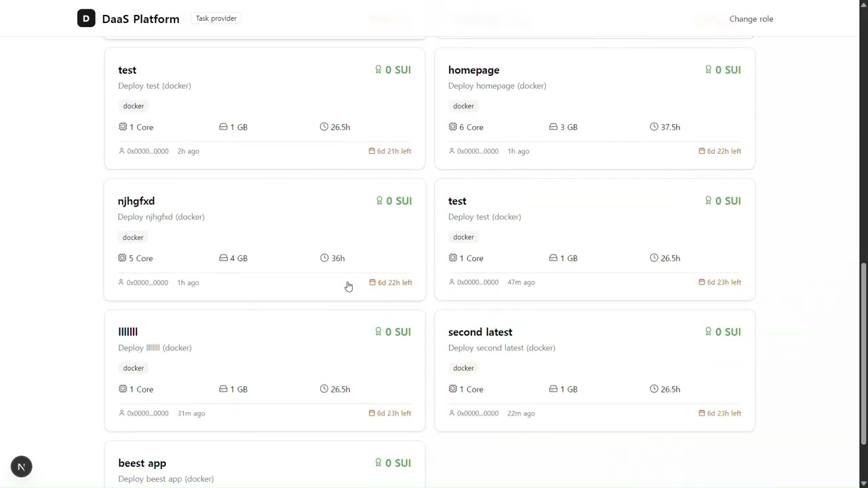Screen dimensions: 868x488
Task: Click the Next.js dev tools icon
Action: [x=21, y=466]
